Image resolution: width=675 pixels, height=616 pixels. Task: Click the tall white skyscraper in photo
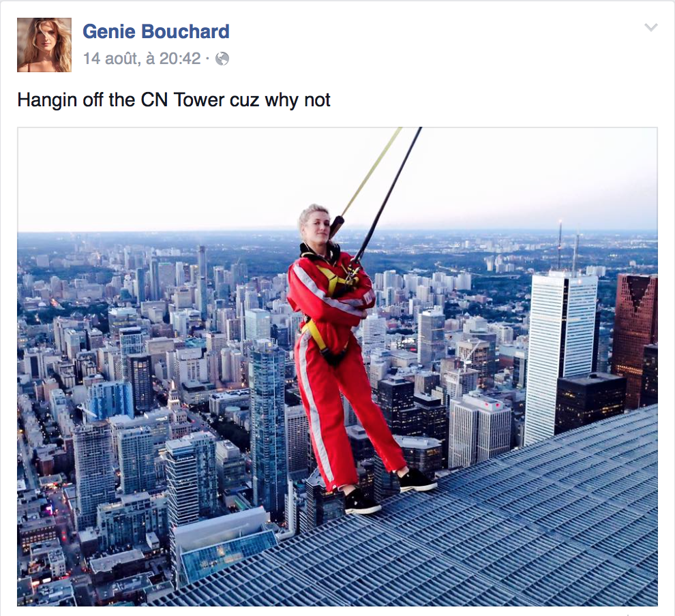coord(561,357)
